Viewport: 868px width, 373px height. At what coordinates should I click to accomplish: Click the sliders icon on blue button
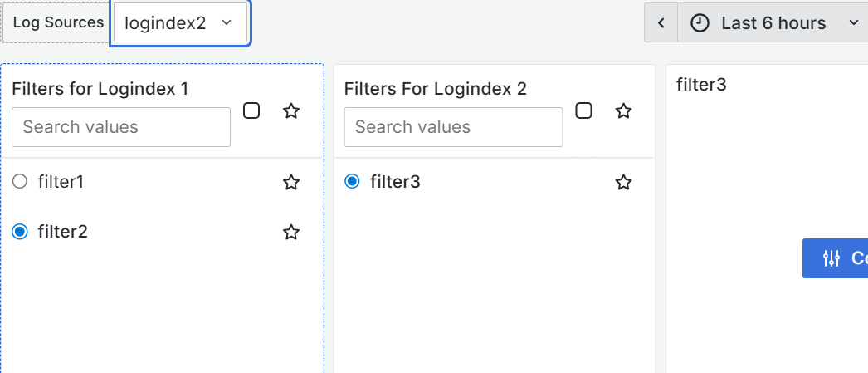(831, 258)
